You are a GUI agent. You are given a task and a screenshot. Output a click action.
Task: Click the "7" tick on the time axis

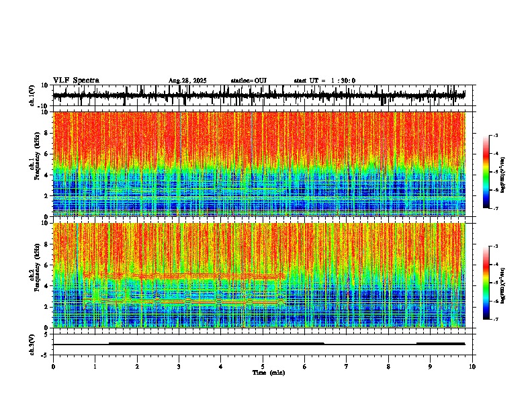click(347, 367)
